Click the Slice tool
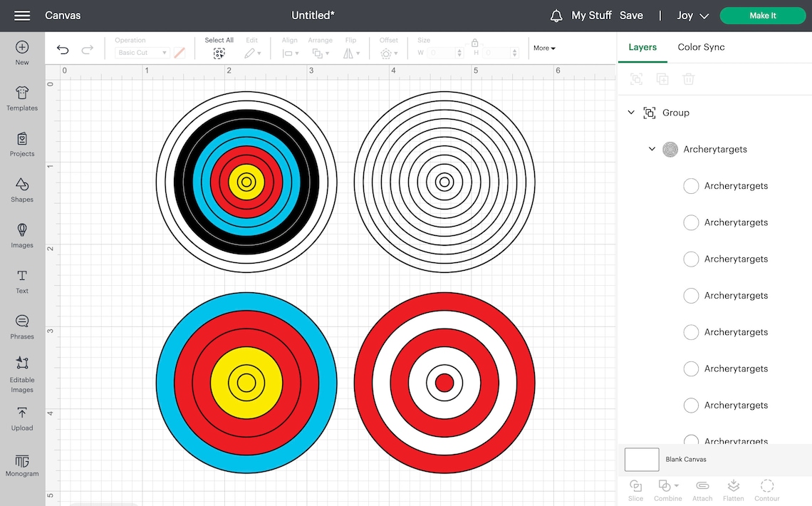 635,490
